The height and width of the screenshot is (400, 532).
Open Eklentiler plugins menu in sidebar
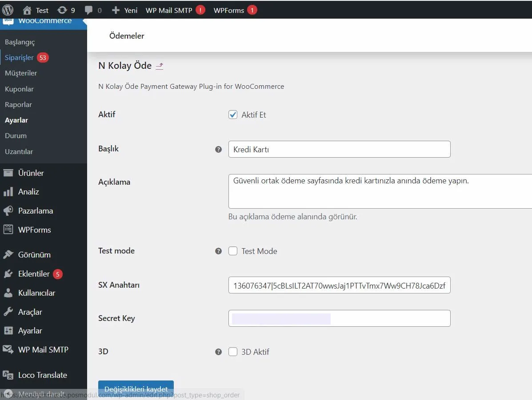34,274
